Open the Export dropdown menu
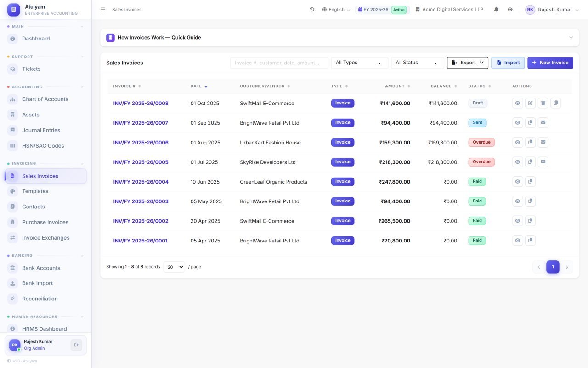This screenshot has height=368, width=588. tap(468, 63)
